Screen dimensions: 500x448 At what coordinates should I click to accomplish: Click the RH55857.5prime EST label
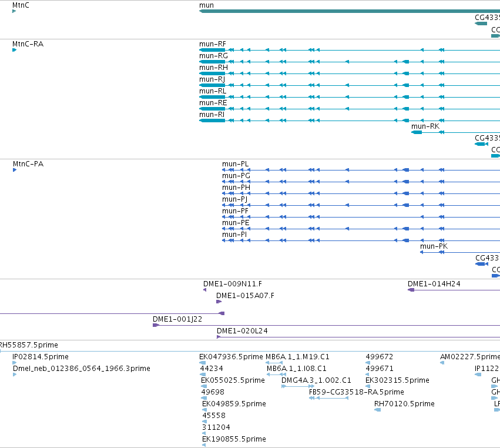[29, 345]
